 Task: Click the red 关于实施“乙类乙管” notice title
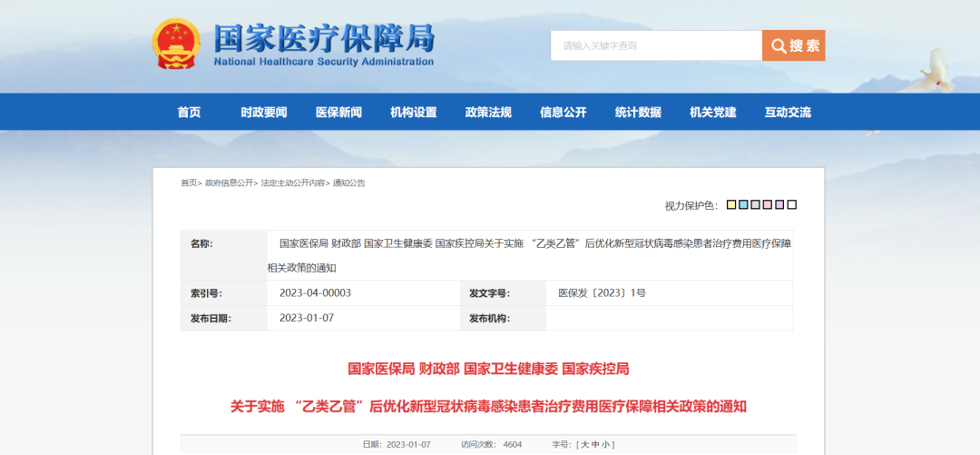coord(488,407)
